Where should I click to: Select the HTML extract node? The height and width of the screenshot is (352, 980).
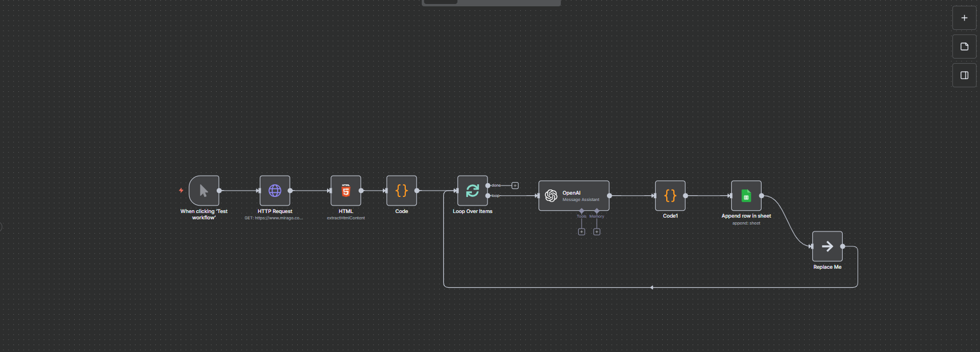pyautogui.click(x=345, y=191)
